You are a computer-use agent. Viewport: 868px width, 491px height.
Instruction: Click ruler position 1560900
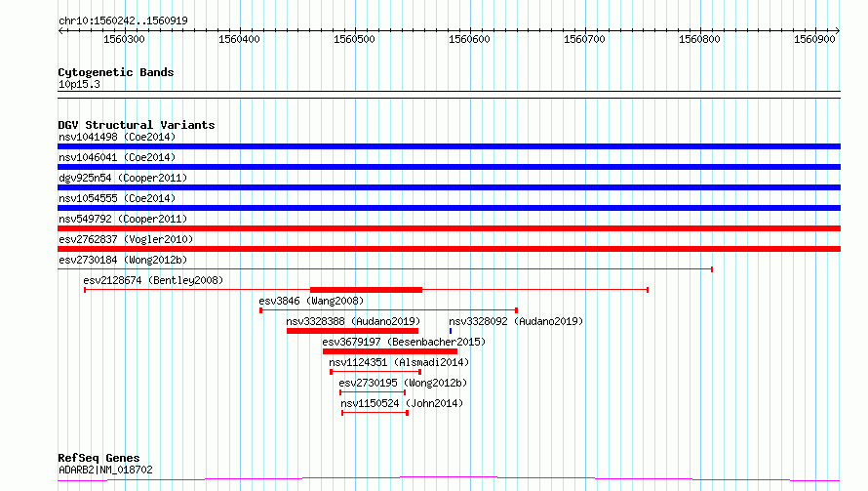[815, 39]
